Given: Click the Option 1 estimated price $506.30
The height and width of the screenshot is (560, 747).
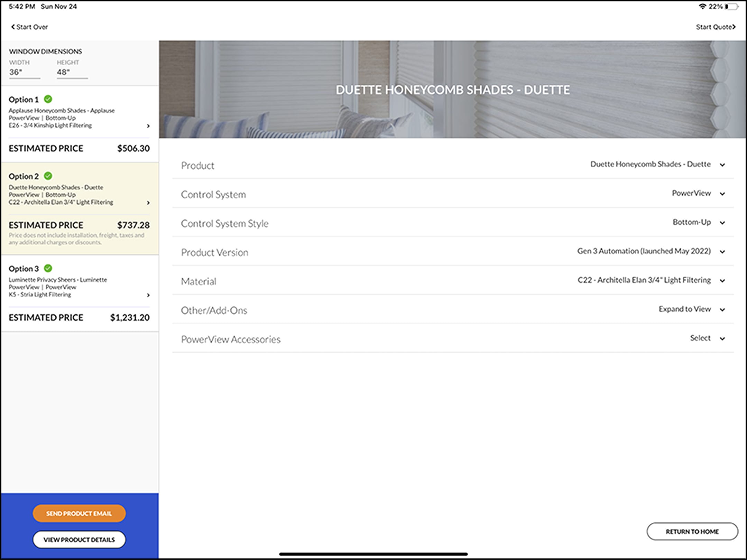Looking at the screenshot, I should [133, 148].
